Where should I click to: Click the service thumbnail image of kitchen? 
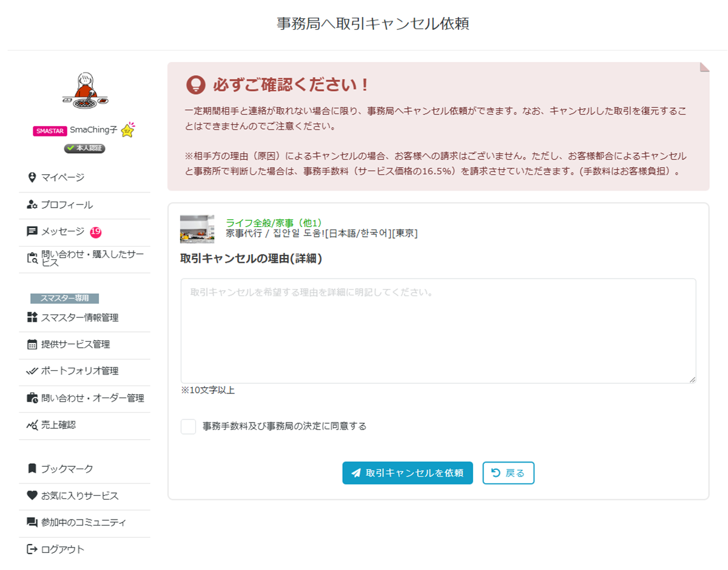[x=197, y=229]
